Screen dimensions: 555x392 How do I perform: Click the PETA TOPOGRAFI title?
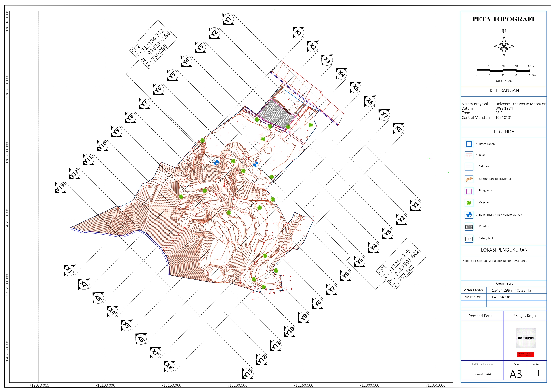click(503, 19)
